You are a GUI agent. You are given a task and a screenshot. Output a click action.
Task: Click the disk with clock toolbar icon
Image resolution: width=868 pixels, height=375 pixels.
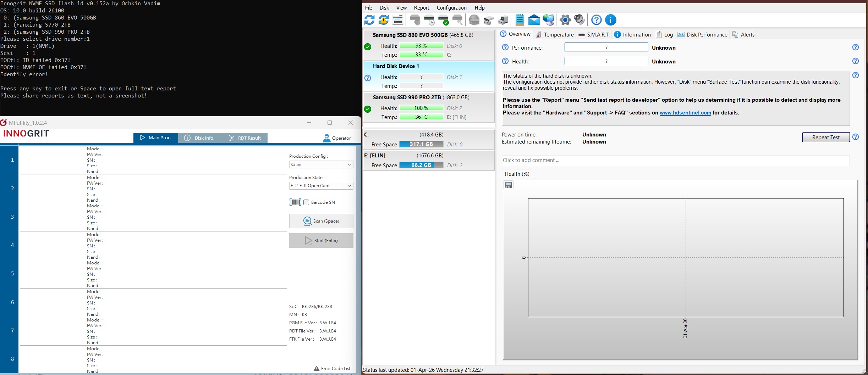[x=429, y=20]
